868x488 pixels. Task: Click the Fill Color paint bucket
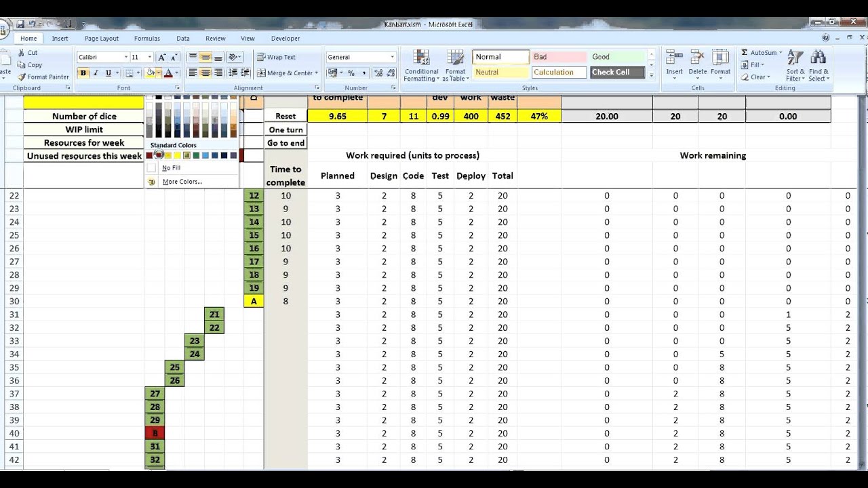coord(150,73)
